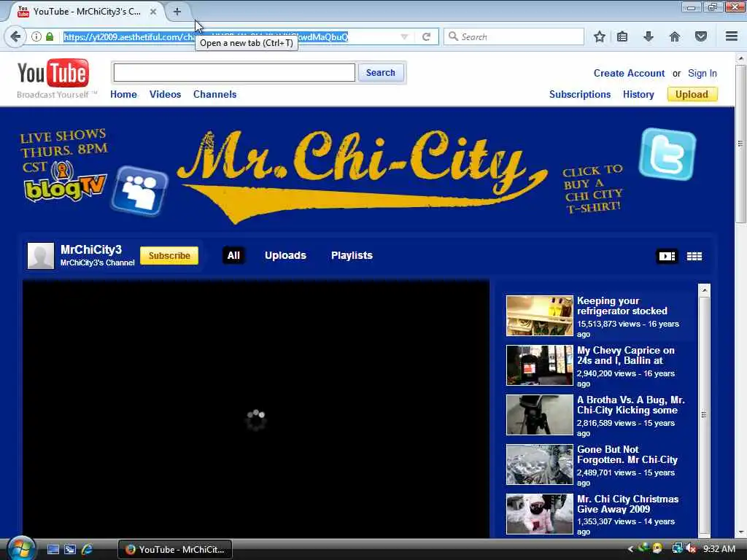
Task: Click the YouTube Search button
Action: pyautogui.click(x=381, y=73)
